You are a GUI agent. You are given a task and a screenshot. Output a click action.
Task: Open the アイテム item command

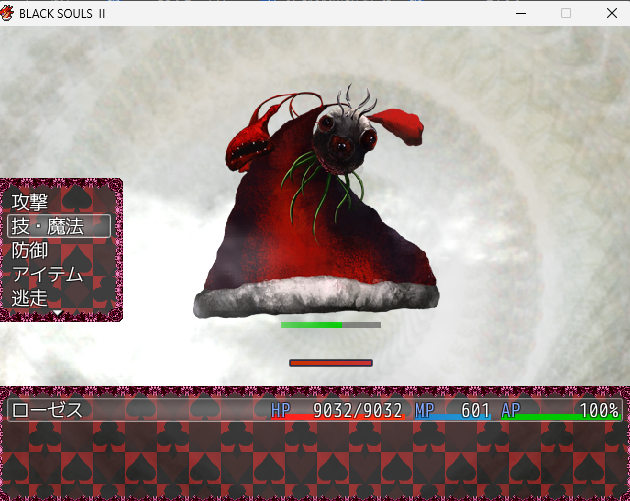[x=47, y=274]
